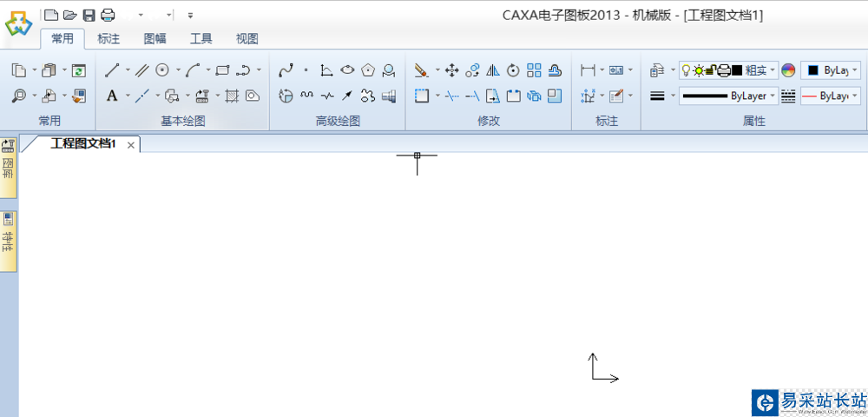Open the 特性 side panel
868x417 pixels.
tap(8, 241)
